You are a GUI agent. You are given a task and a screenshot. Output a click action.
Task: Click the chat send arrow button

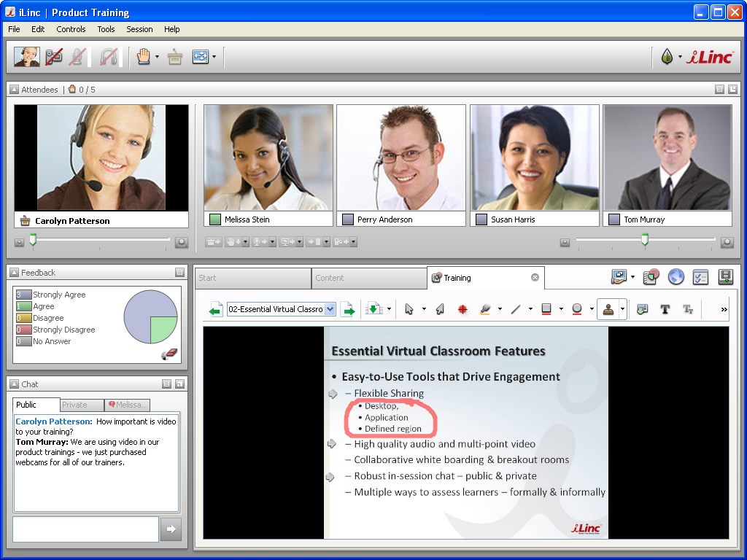[170, 529]
